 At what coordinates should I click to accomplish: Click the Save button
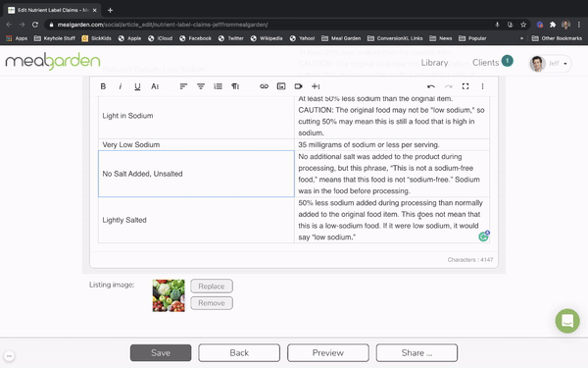click(x=161, y=353)
